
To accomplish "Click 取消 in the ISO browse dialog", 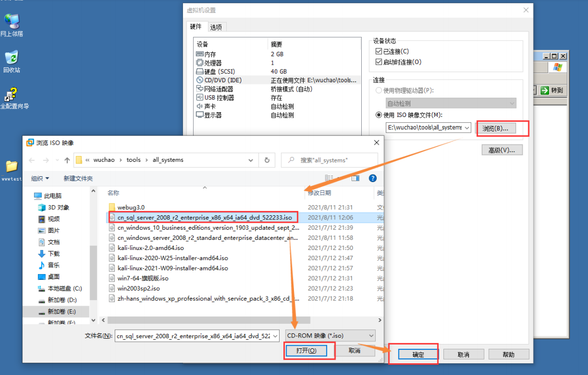I will pyautogui.click(x=354, y=350).
